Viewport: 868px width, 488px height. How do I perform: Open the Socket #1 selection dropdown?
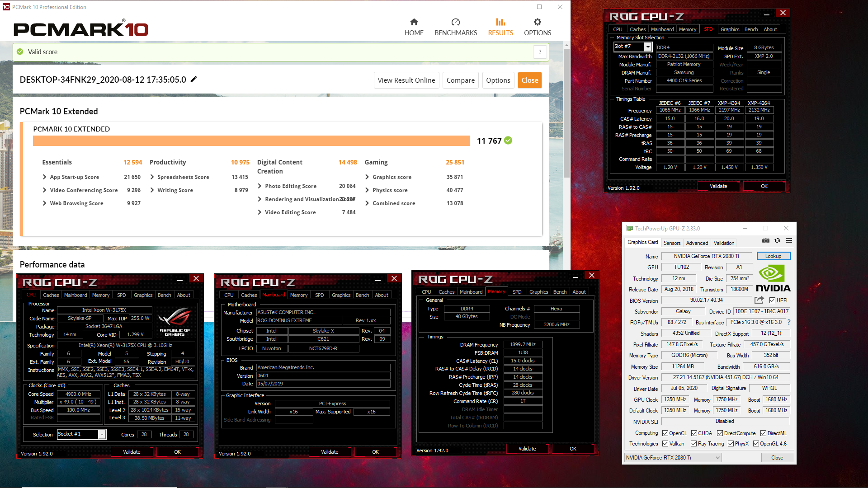tap(102, 434)
